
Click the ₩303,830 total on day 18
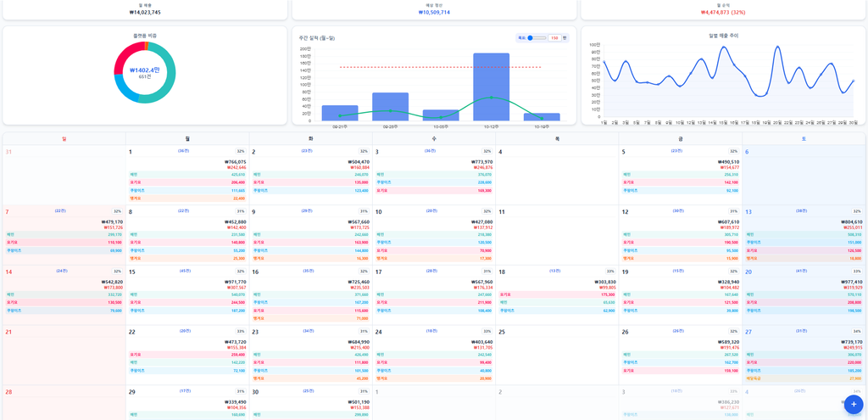click(605, 282)
